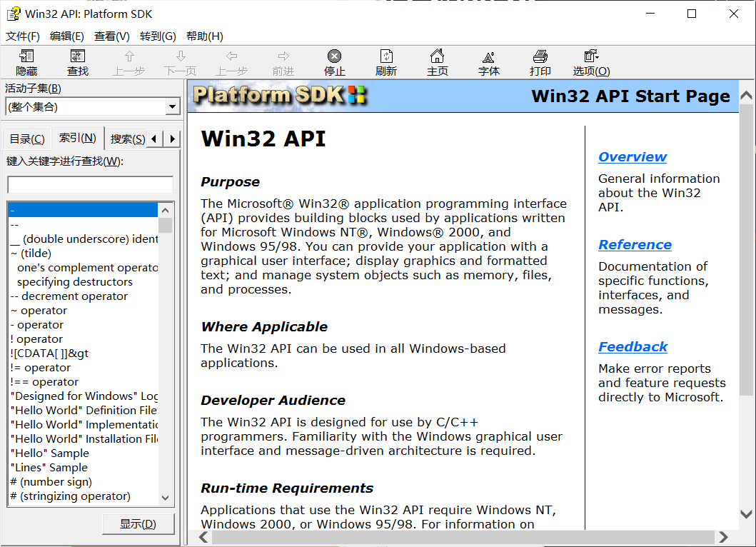Screen dimensions: 756x547
Task: Click content pane scroll up arrow
Action: [x=746, y=95]
